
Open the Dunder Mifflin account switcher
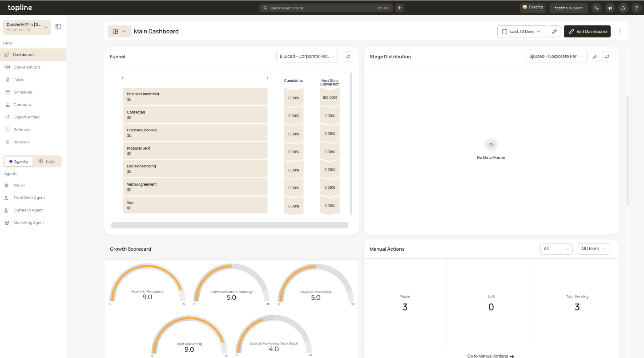[x=27, y=27]
